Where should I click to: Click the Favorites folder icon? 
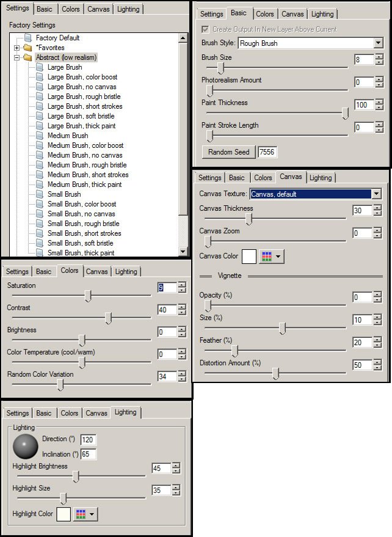pos(27,48)
